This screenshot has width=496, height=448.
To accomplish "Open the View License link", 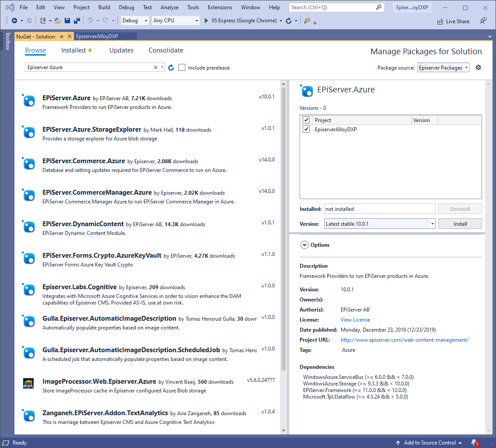I will pyautogui.click(x=355, y=320).
